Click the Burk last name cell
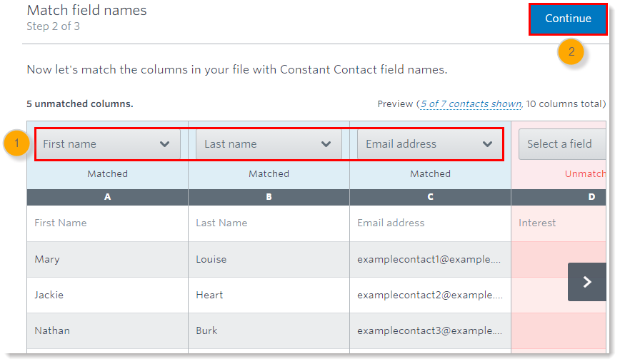 pos(269,330)
